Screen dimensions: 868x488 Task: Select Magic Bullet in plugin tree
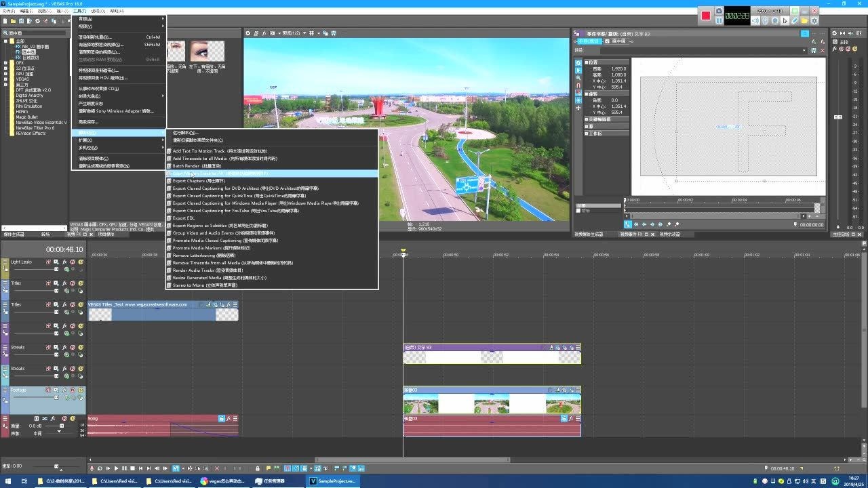[27, 117]
